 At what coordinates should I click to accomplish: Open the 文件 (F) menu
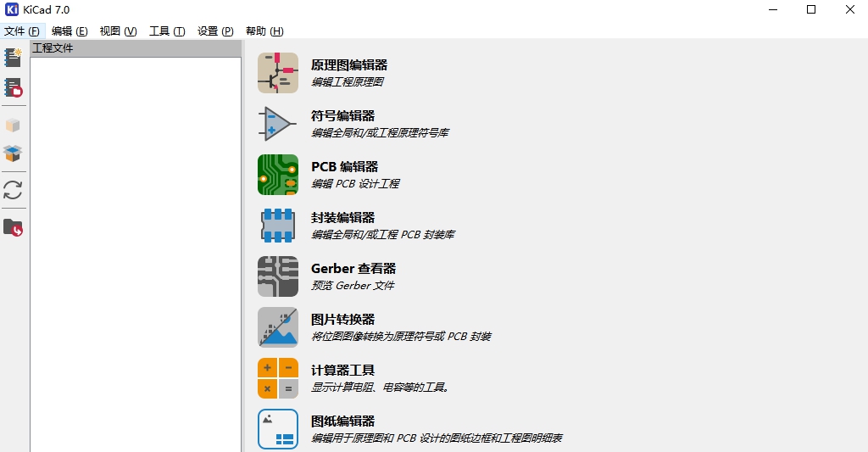(22, 31)
